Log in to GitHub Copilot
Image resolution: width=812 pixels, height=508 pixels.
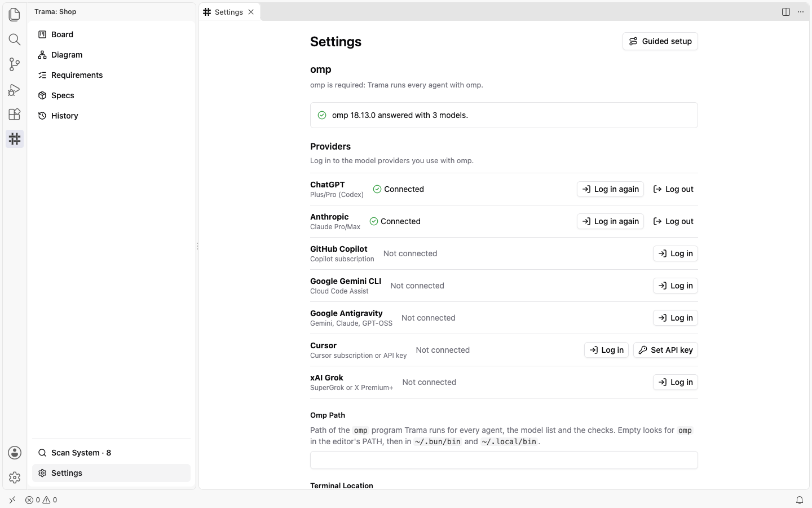676,253
